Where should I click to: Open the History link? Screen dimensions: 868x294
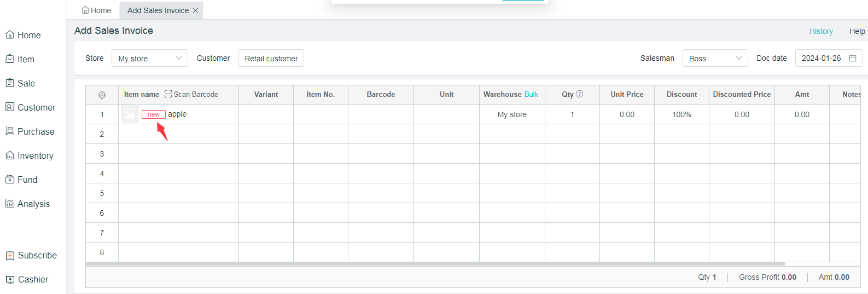(820, 31)
